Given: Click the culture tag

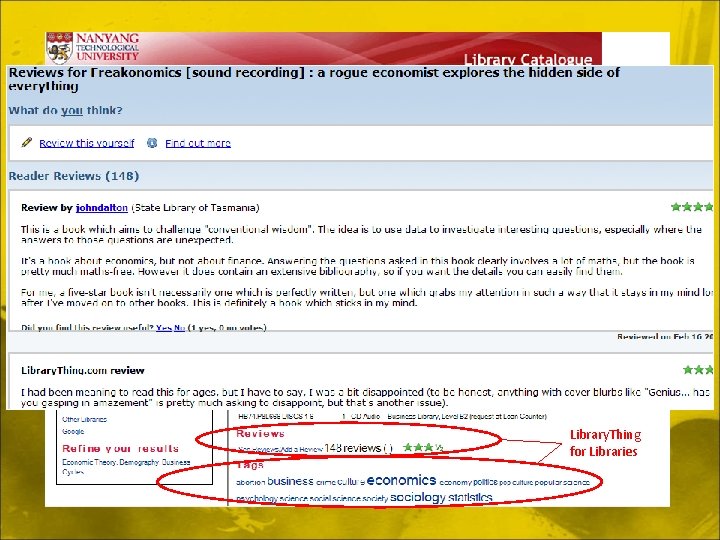Looking at the screenshot, I should [x=351, y=482].
